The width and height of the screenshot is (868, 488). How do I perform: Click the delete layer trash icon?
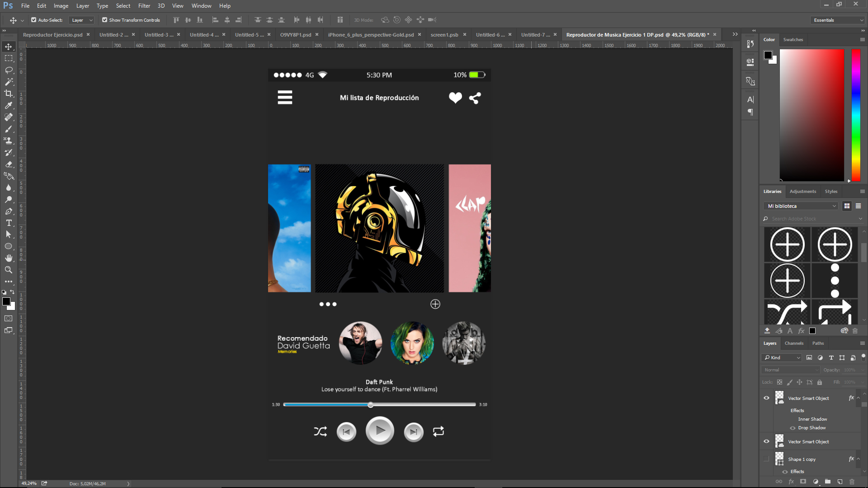(x=852, y=482)
